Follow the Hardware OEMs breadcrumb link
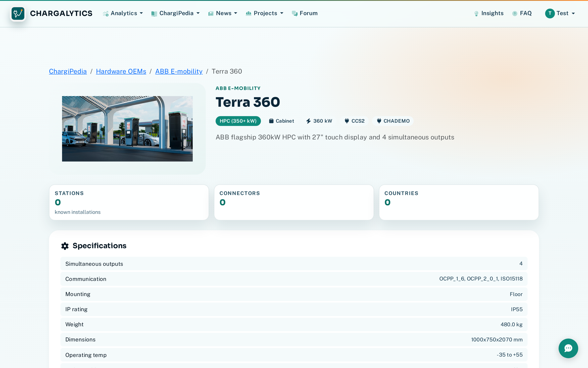 121,71
